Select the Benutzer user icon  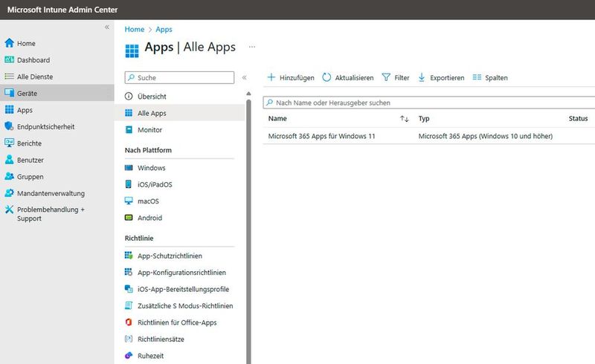click(x=9, y=160)
